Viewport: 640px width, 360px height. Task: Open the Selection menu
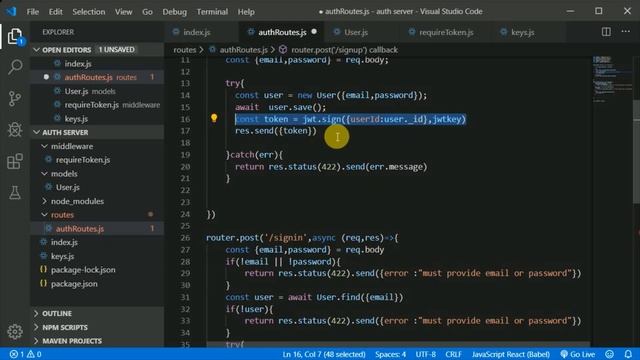click(89, 11)
